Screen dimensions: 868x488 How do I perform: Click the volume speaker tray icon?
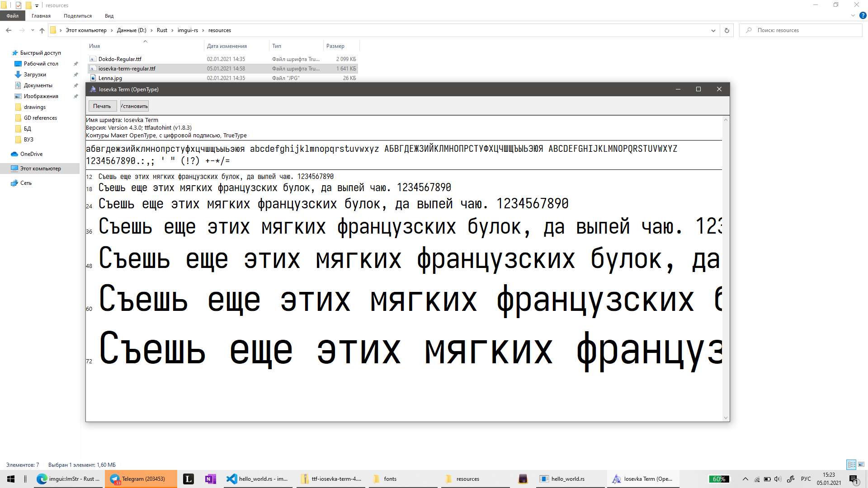click(x=778, y=479)
